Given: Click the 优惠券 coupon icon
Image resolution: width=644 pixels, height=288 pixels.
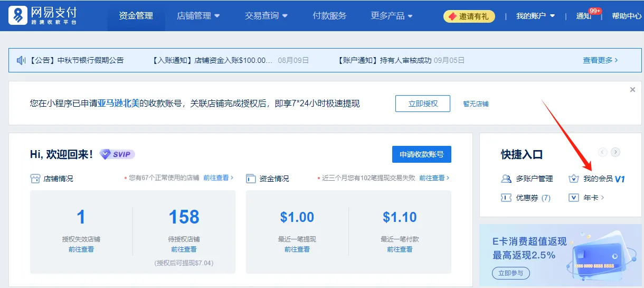Looking at the screenshot, I should tap(506, 198).
